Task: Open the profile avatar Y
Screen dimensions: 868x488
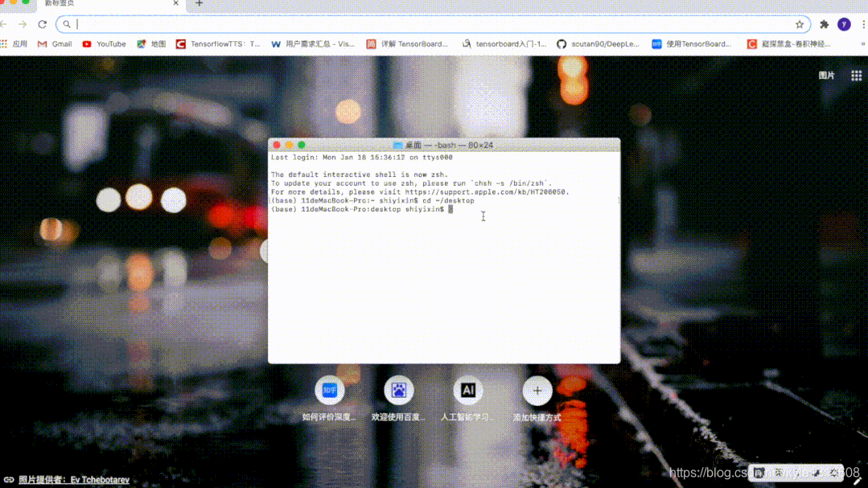Action: point(844,24)
